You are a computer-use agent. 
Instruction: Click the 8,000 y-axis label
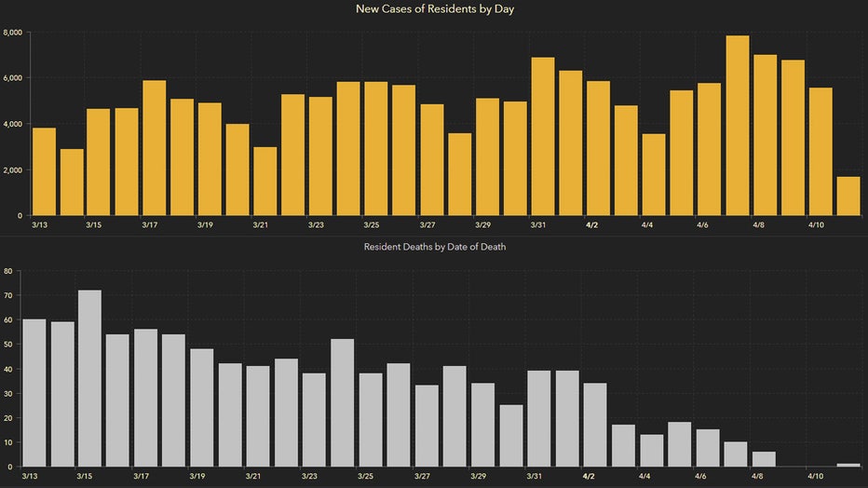[12, 33]
